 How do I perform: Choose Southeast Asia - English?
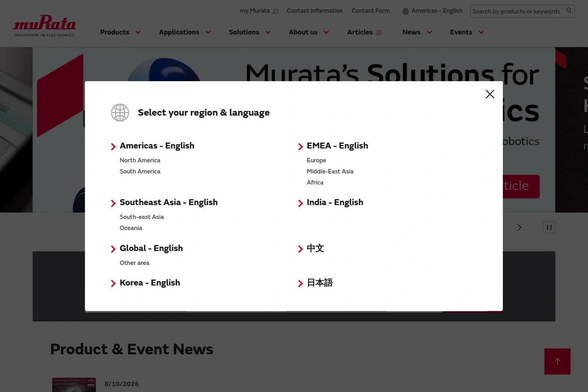[169, 203]
